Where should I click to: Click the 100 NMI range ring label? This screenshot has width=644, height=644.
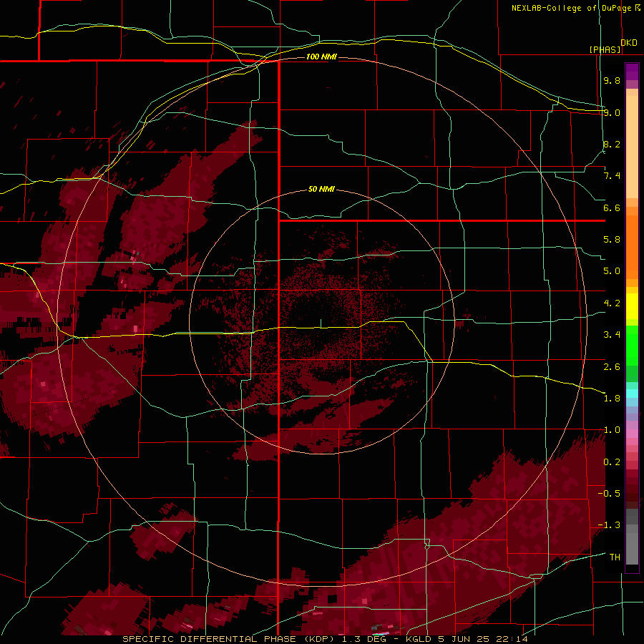321,57
